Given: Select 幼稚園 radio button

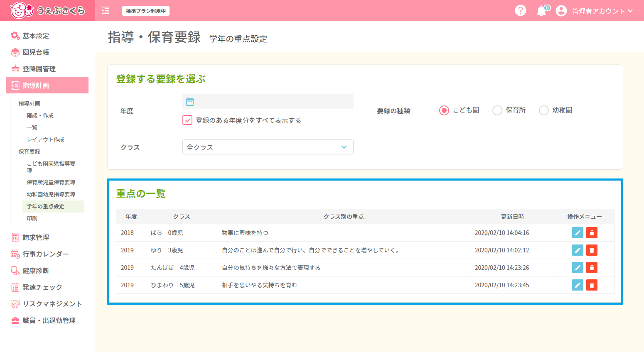Looking at the screenshot, I should point(544,110).
